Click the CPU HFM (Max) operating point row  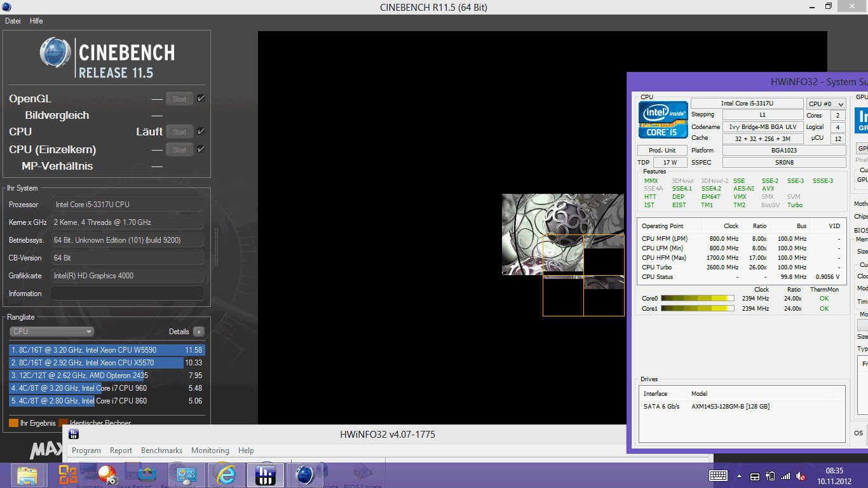pos(742,258)
